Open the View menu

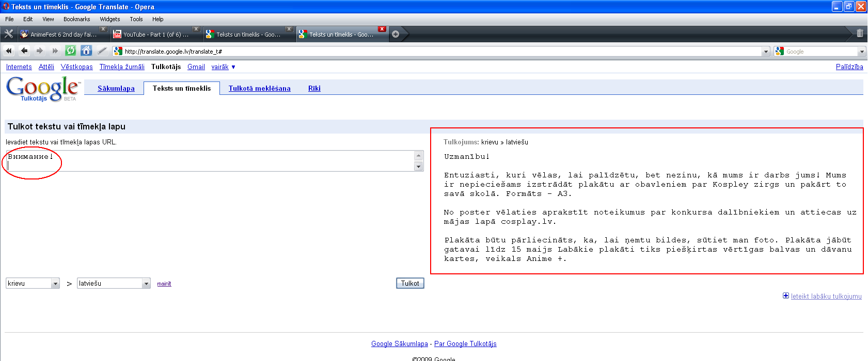(x=48, y=19)
